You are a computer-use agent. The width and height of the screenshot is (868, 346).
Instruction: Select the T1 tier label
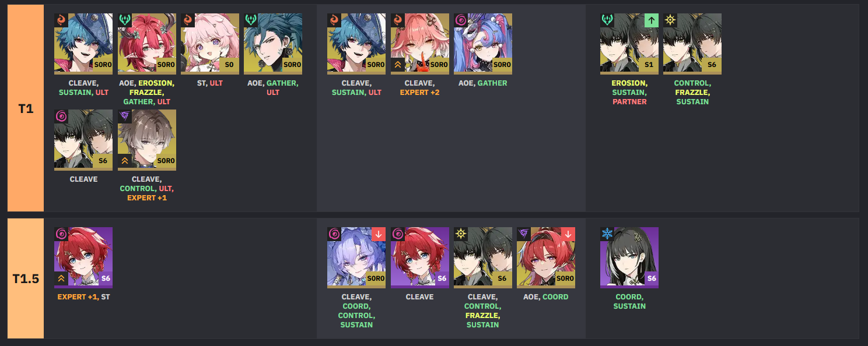tap(26, 108)
